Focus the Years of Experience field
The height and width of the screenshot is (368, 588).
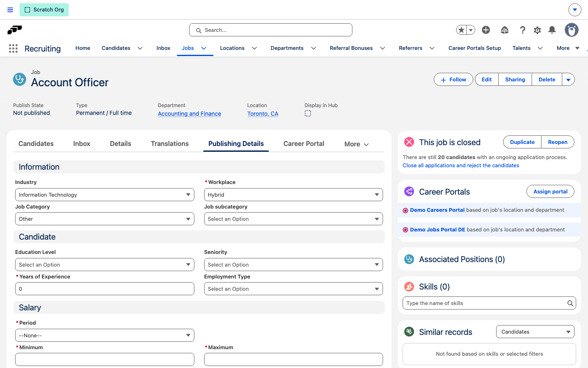click(x=105, y=289)
